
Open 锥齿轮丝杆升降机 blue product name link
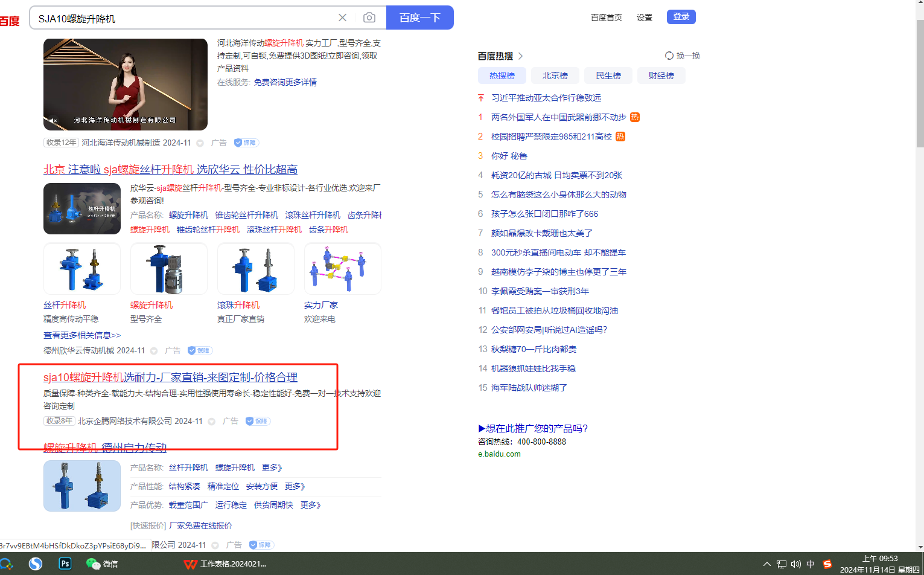[x=246, y=215]
